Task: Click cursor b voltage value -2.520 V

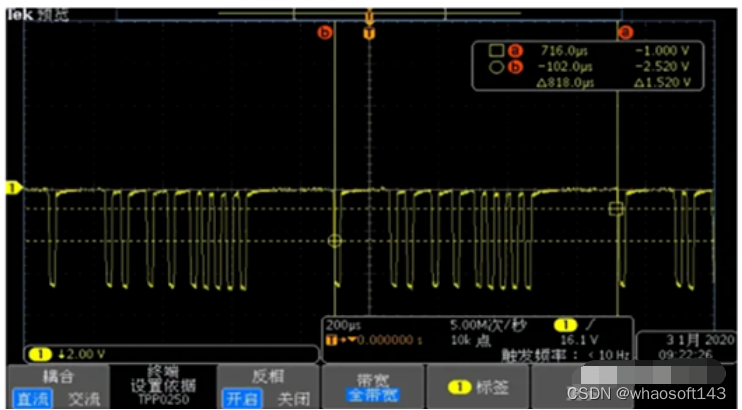Action: coord(662,66)
